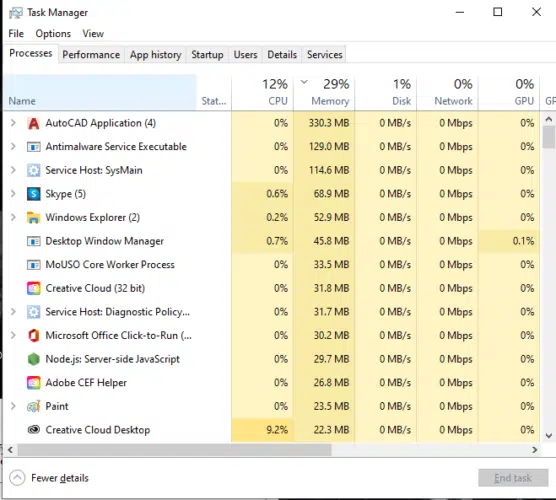Click the End task button
The image size is (556, 500).
coord(513,478)
